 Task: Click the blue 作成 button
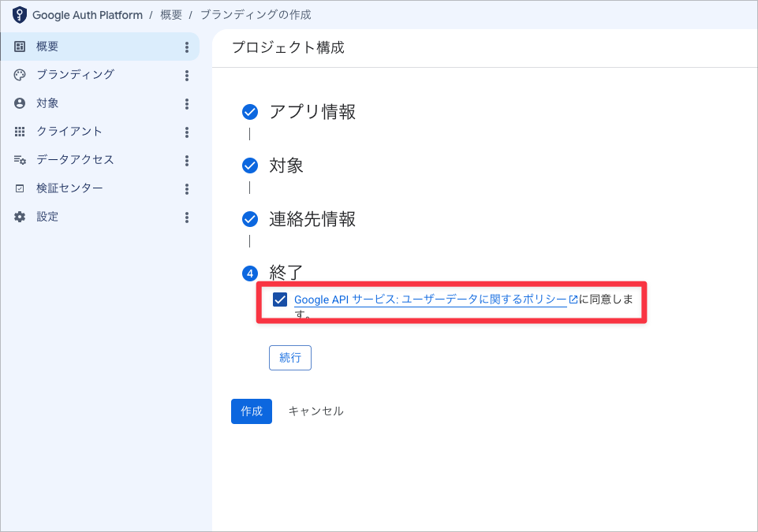[252, 411]
